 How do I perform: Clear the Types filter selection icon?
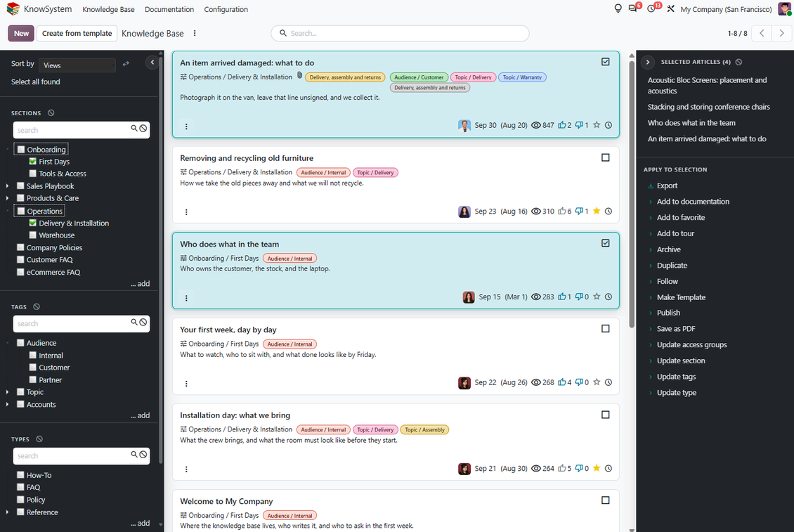(39, 439)
